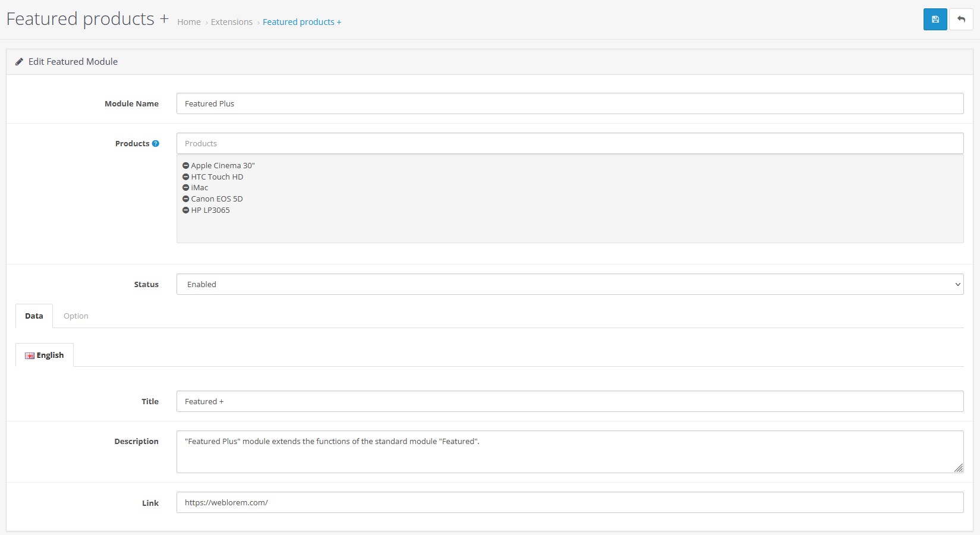
Task: Click the back arrow Cancel icon
Action: click(x=961, y=20)
